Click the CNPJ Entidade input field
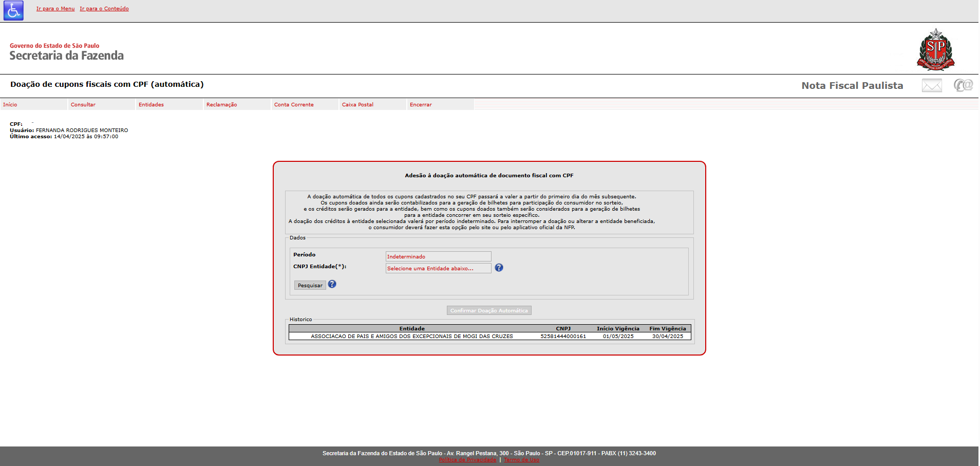The width and height of the screenshot is (980, 466). tap(438, 268)
